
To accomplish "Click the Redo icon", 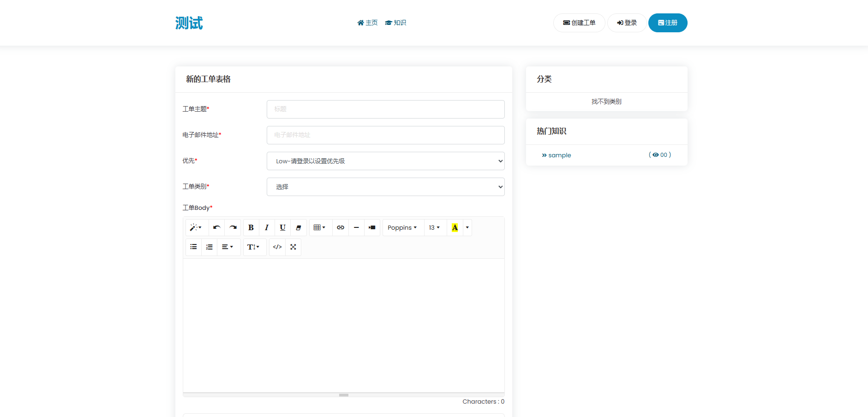I will click(233, 227).
